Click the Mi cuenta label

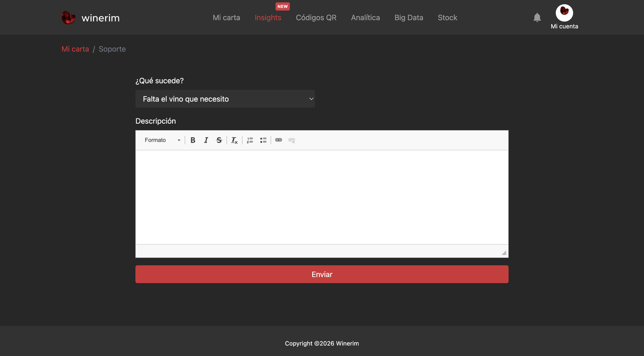[564, 26]
